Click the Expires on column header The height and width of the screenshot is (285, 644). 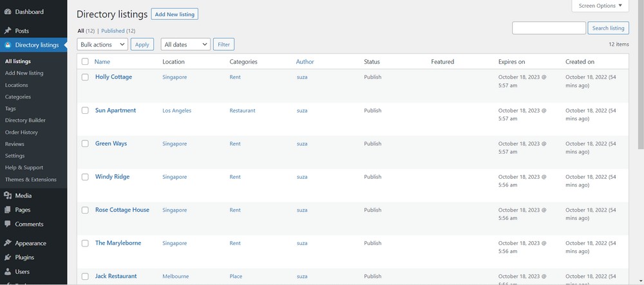511,62
